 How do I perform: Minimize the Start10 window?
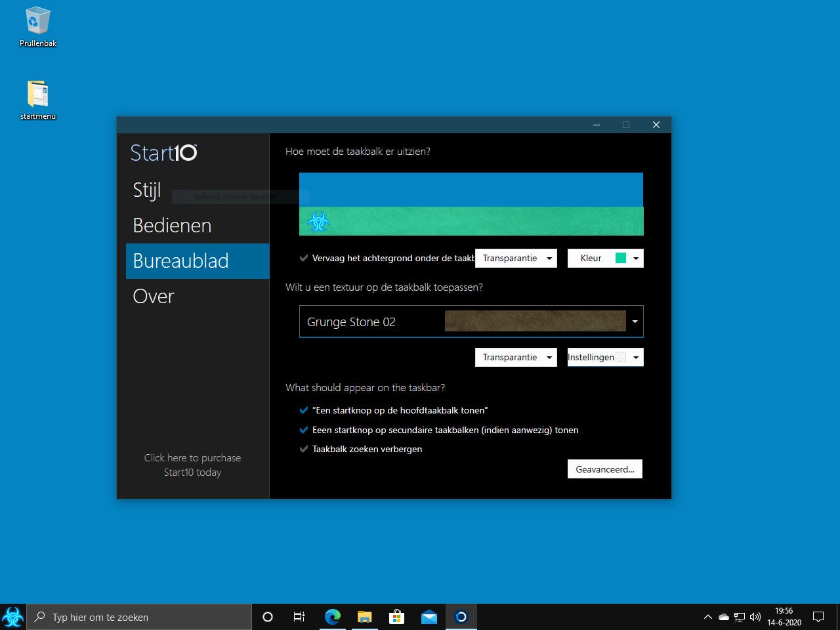click(597, 125)
